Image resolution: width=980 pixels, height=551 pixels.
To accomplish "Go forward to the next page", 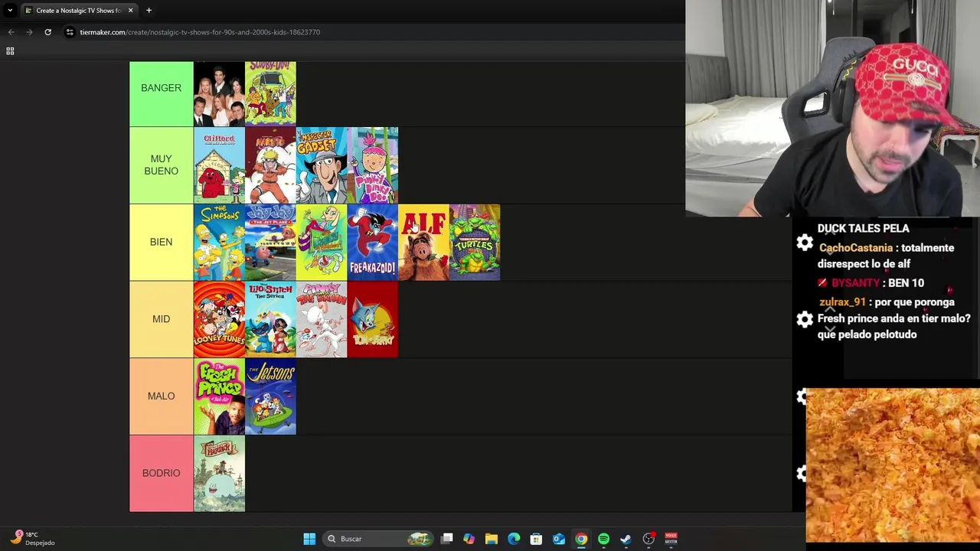I will click(29, 32).
